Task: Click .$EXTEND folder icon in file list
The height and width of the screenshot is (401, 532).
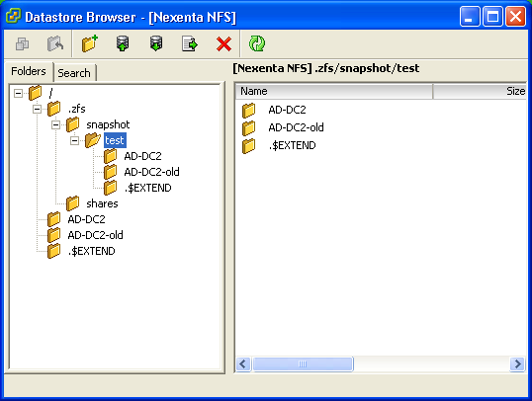Action: click(249, 146)
